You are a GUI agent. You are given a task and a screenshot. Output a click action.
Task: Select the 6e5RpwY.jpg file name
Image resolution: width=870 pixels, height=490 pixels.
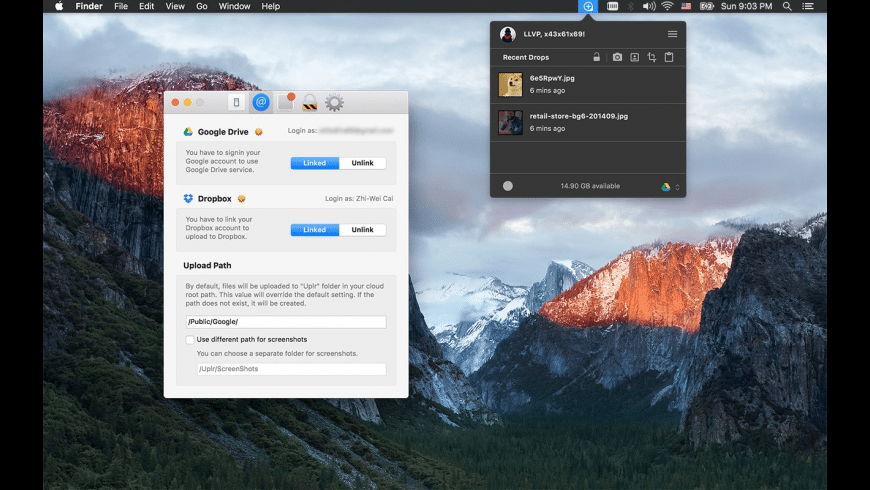pyautogui.click(x=552, y=78)
